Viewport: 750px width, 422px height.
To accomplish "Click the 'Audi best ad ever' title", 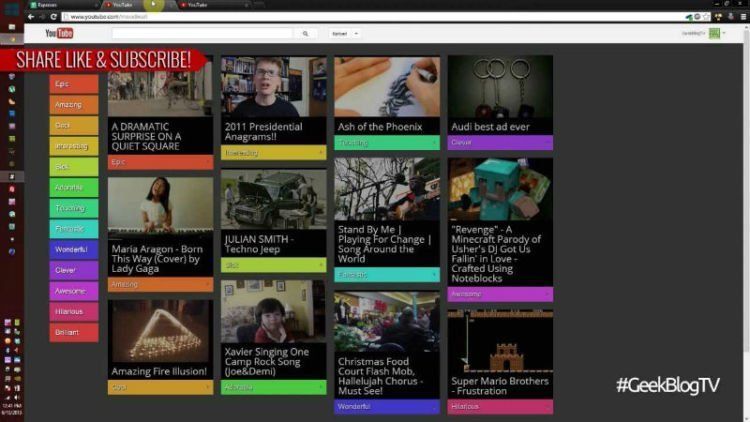I will click(x=490, y=127).
